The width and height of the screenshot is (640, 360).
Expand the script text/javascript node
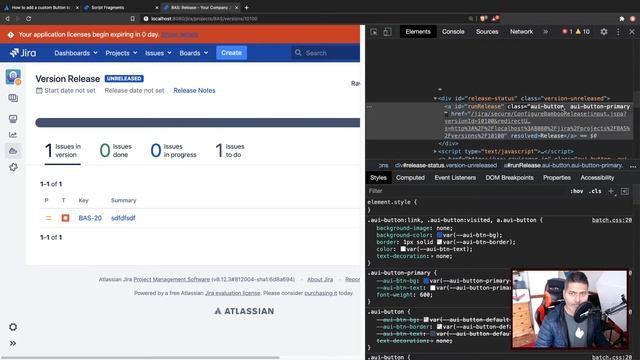[x=435, y=151]
